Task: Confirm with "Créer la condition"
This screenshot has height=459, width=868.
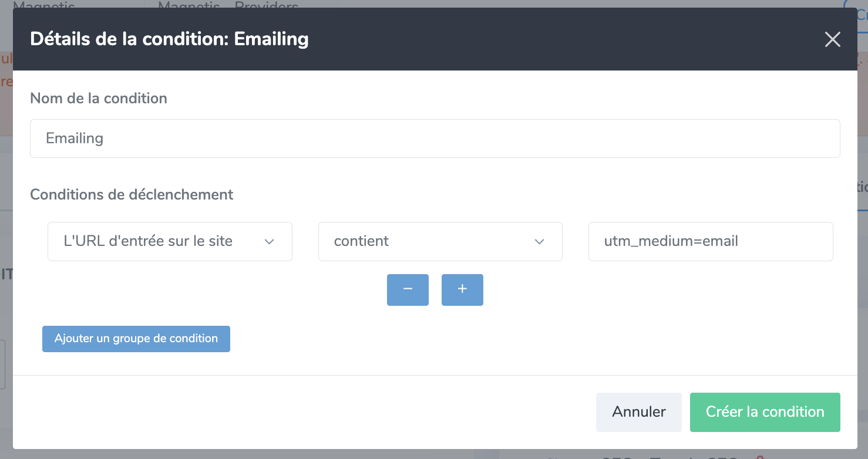Action: coord(765,412)
